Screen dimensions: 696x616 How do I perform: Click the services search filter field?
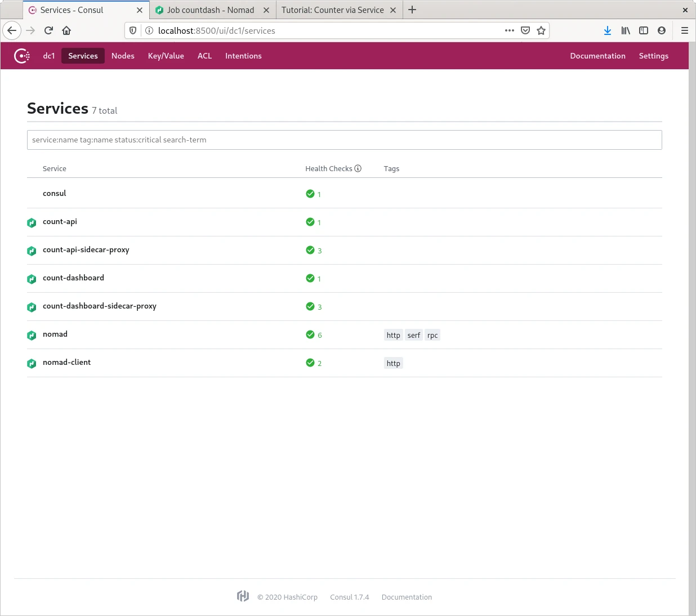(344, 140)
